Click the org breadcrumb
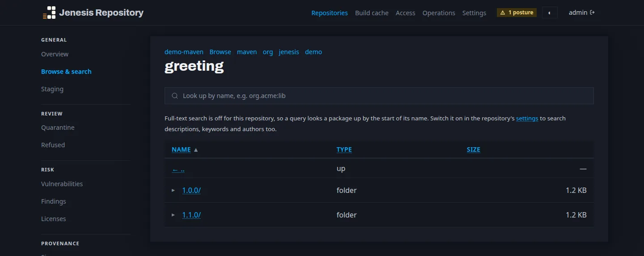 [268, 52]
